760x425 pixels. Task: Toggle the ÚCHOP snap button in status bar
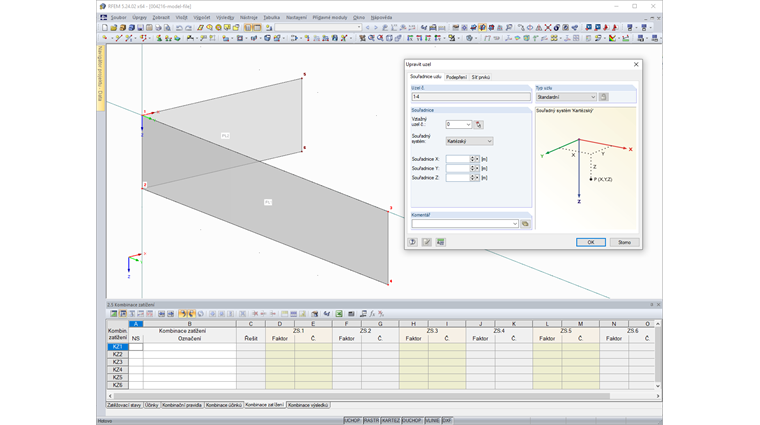click(353, 421)
